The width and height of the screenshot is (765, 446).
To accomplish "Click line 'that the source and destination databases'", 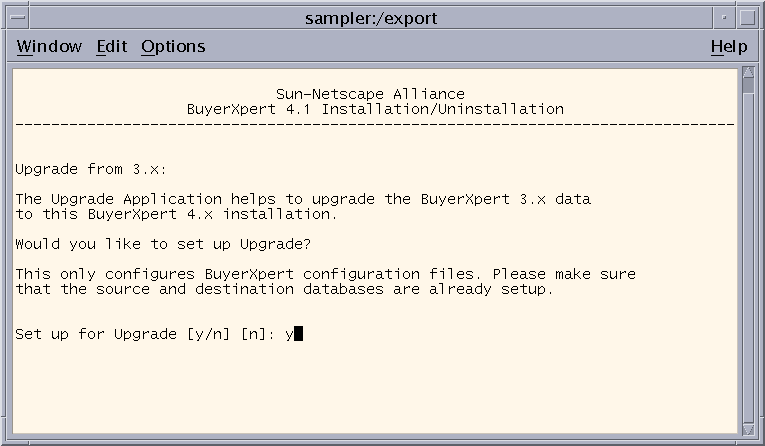I will click(x=284, y=289).
